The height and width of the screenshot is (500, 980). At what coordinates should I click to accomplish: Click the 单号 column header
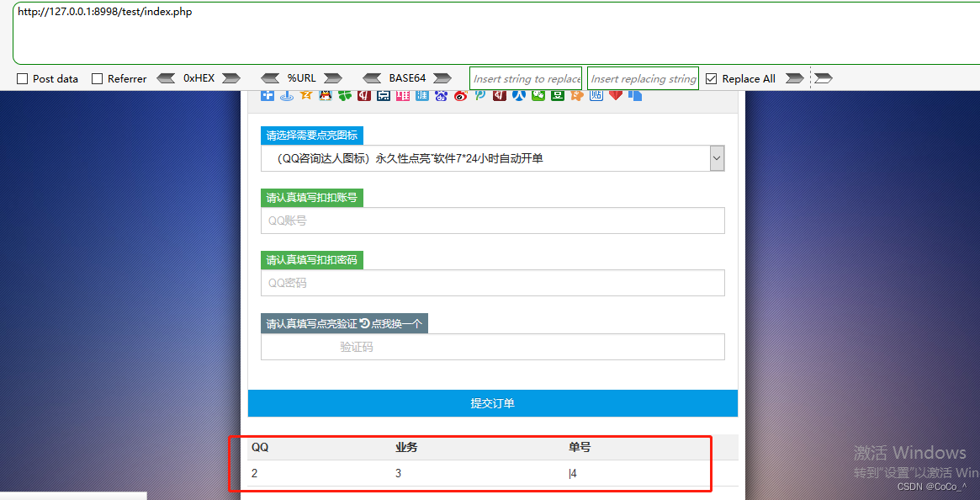click(x=580, y=447)
